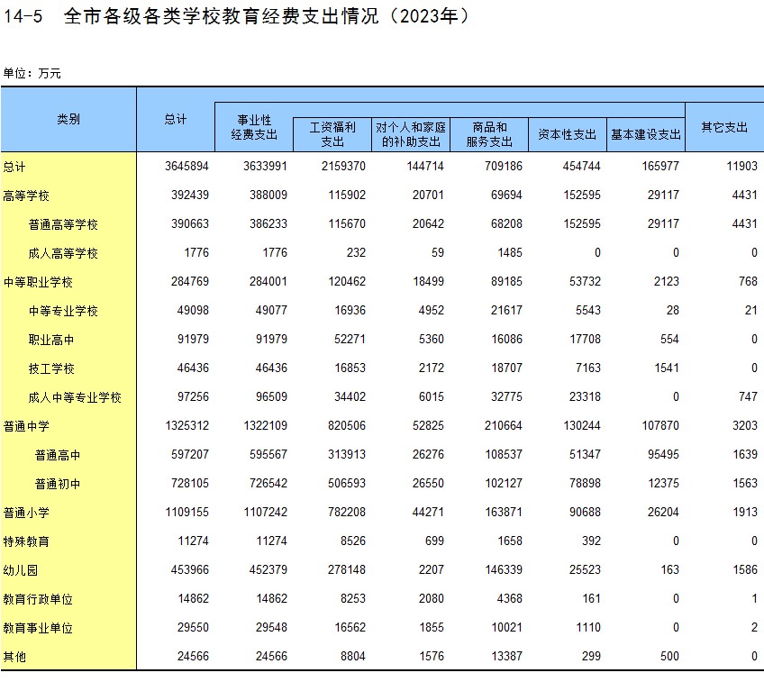Click the 资本性支出 column header
The height and width of the screenshot is (700, 764).
(x=568, y=134)
